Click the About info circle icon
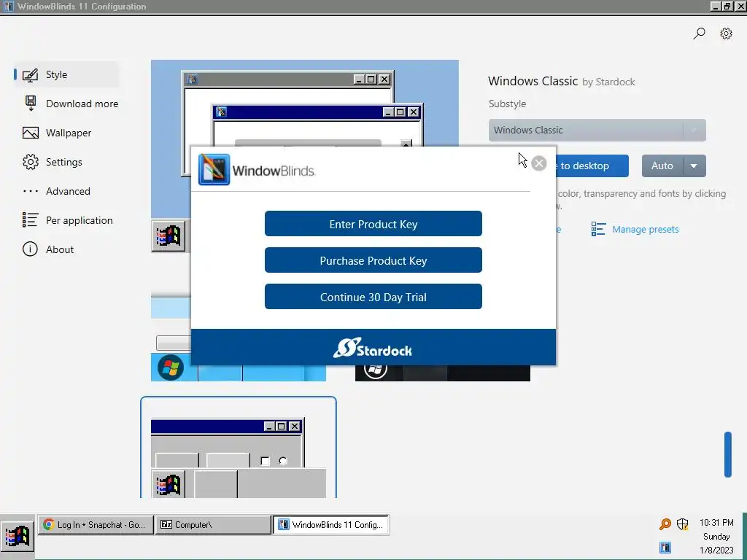 [x=30, y=249]
